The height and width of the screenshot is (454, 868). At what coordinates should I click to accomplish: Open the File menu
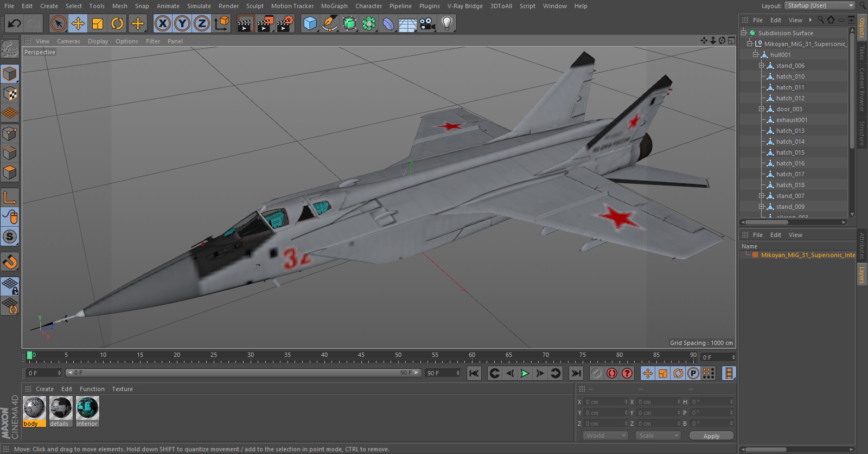9,6
